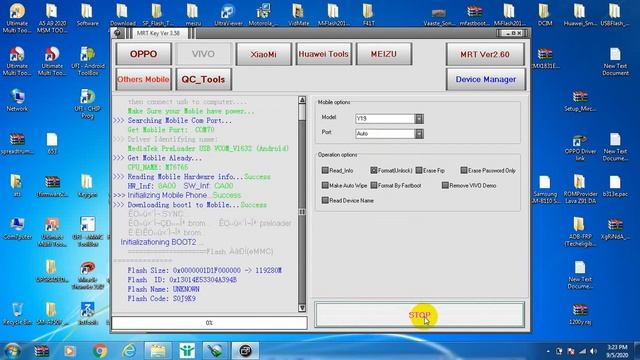Open the F41T desktop folder

tap(368, 16)
